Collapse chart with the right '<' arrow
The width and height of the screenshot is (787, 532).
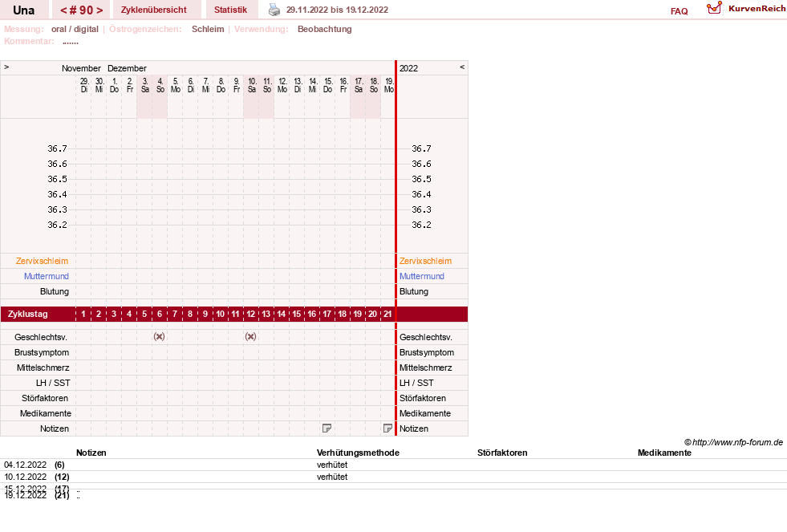462,67
